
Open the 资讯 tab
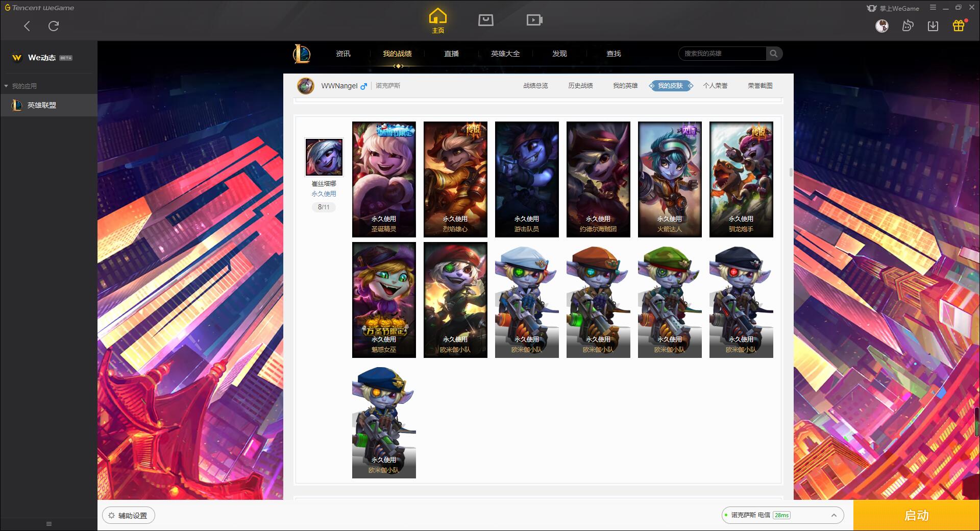point(344,54)
